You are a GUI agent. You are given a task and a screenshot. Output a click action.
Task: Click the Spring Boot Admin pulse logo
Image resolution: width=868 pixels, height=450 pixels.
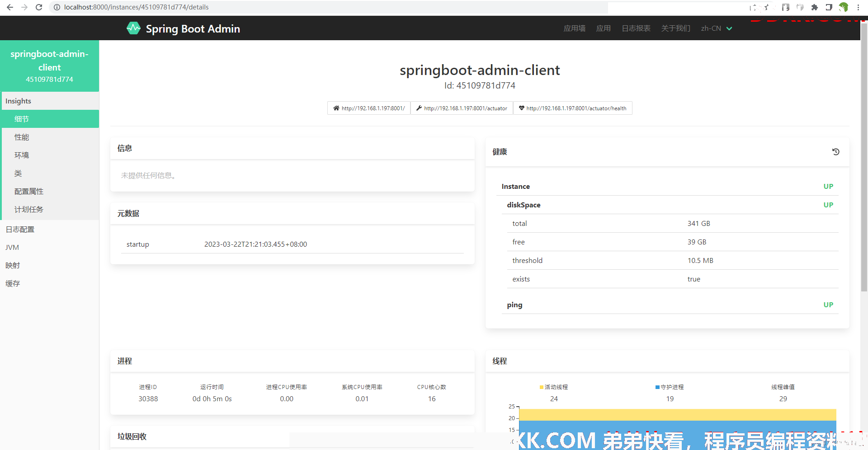pyautogui.click(x=133, y=28)
